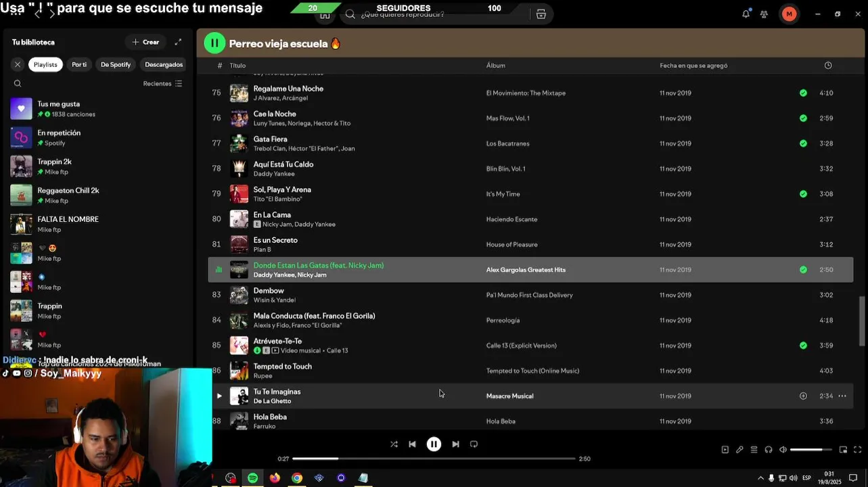Open connect to a device headphones icon
The width and height of the screenshot is (868, 487).
click(x=769, y=450)
